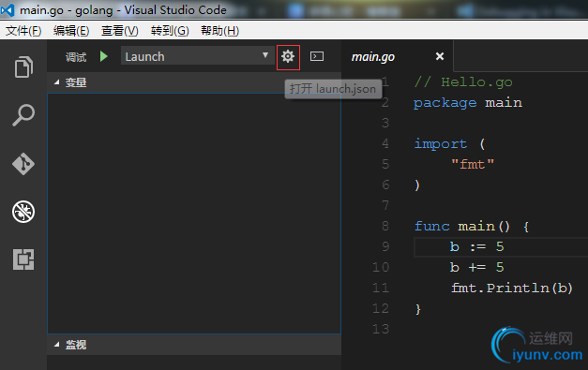Click the 'b += 5' code line
This screenshot has height=370, width=588.
[x=476, y=267]
